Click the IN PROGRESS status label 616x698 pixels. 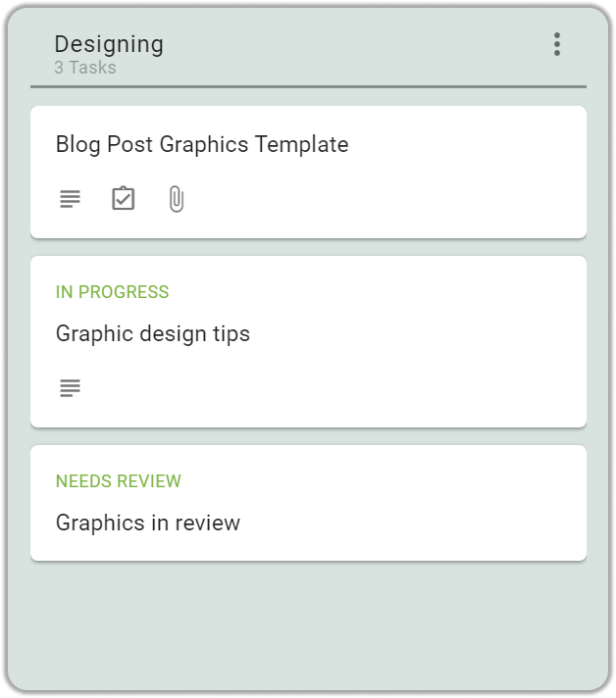[x=112, y=292]
